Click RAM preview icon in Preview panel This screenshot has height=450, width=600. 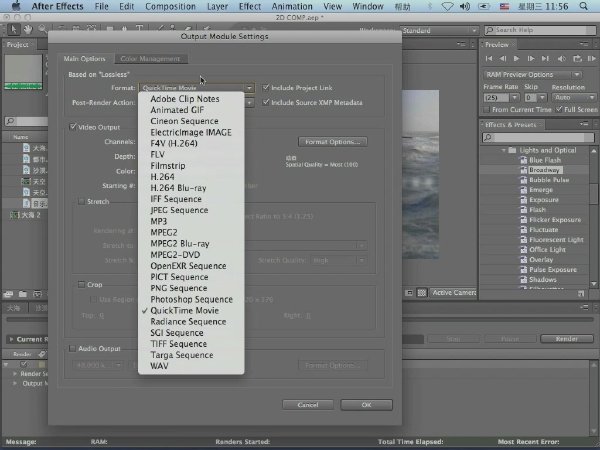[592, 59]
